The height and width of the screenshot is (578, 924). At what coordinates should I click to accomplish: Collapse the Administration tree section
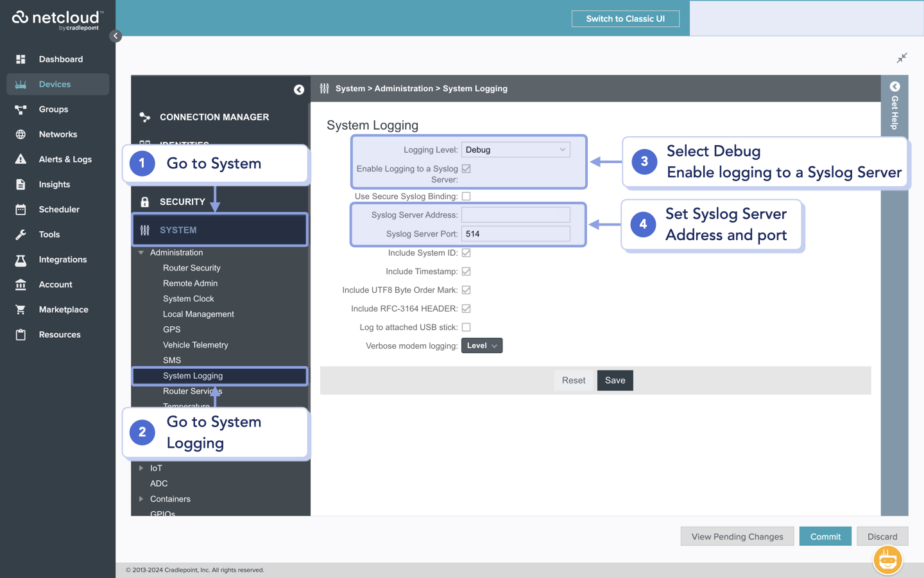(x=141, y=252)
